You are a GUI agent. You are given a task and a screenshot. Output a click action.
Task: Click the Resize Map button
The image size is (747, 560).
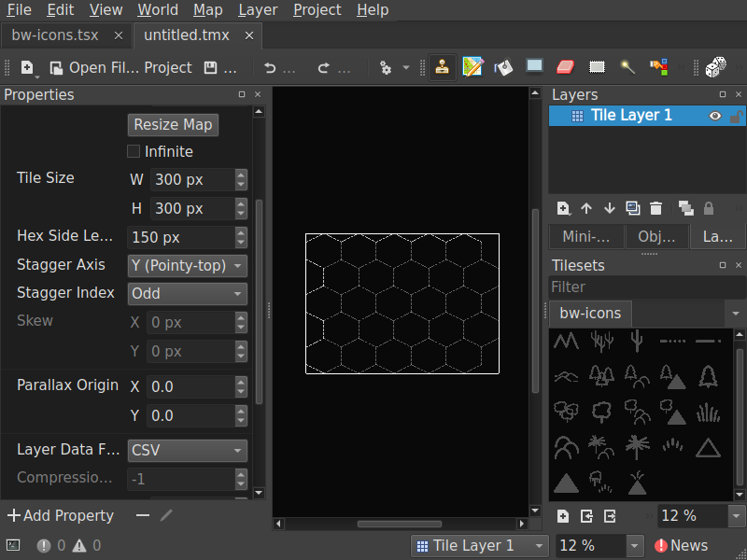point(173,125)
